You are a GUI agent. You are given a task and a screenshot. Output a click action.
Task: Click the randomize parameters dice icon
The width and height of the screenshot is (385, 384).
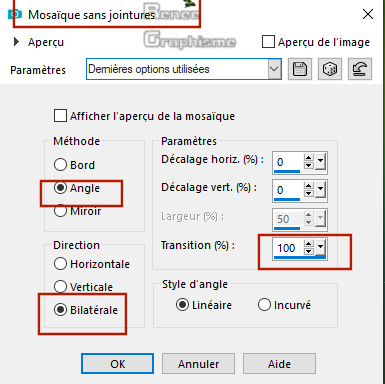pyautogui.click(x=330, y=69)
